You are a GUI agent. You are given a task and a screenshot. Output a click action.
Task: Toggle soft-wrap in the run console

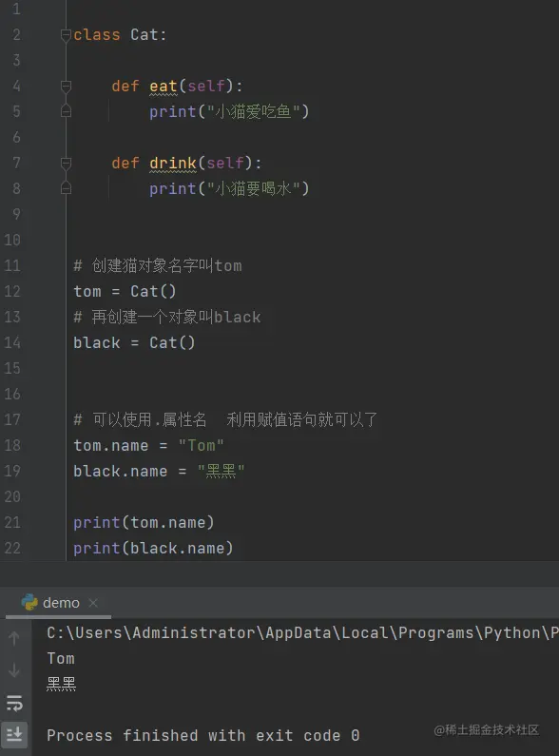[x=14, y=703]
